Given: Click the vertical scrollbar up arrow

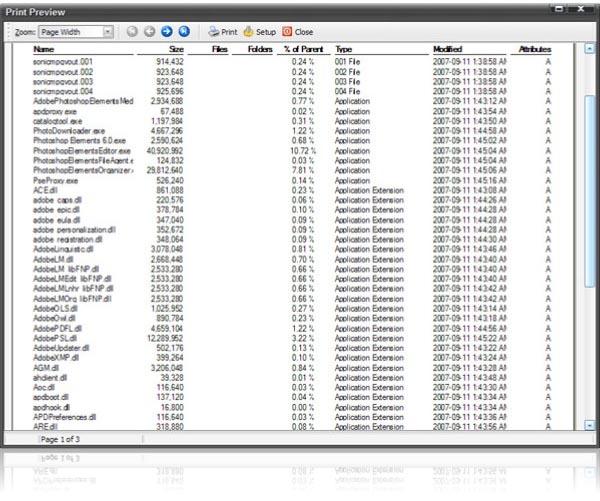Looking at the screenshot, I should [x=589, y=49].
